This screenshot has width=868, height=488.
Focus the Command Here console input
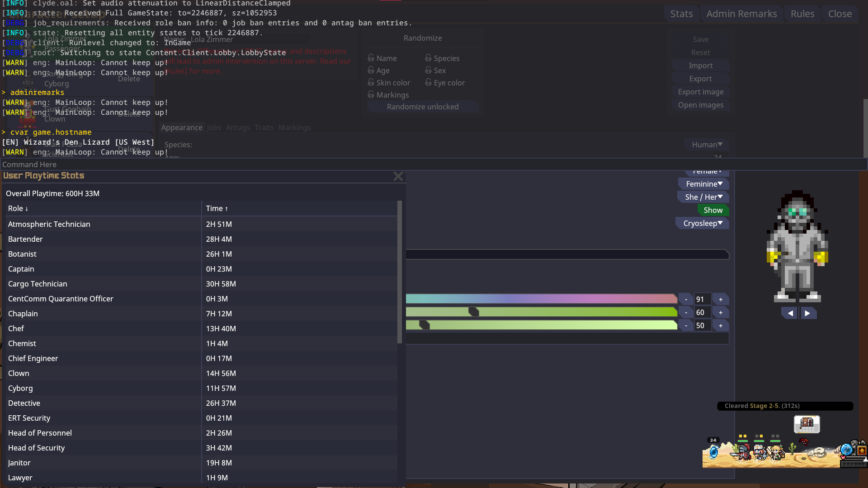[x=433, y=164]
